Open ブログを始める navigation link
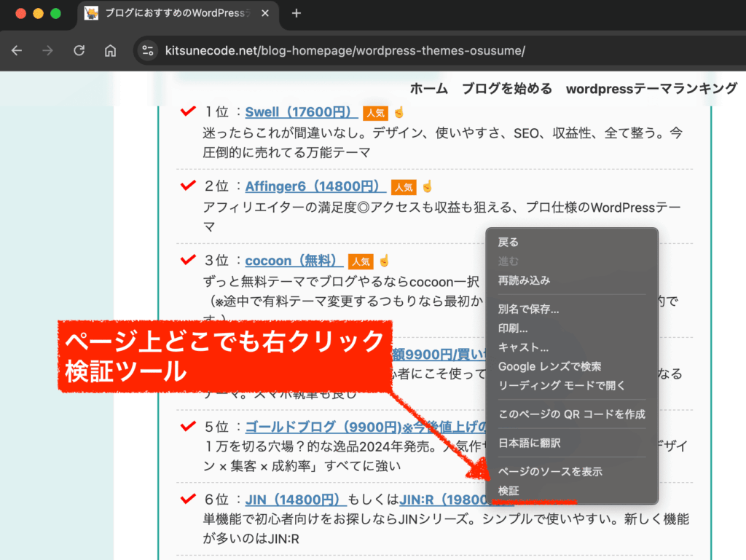 tap(507, 88)
